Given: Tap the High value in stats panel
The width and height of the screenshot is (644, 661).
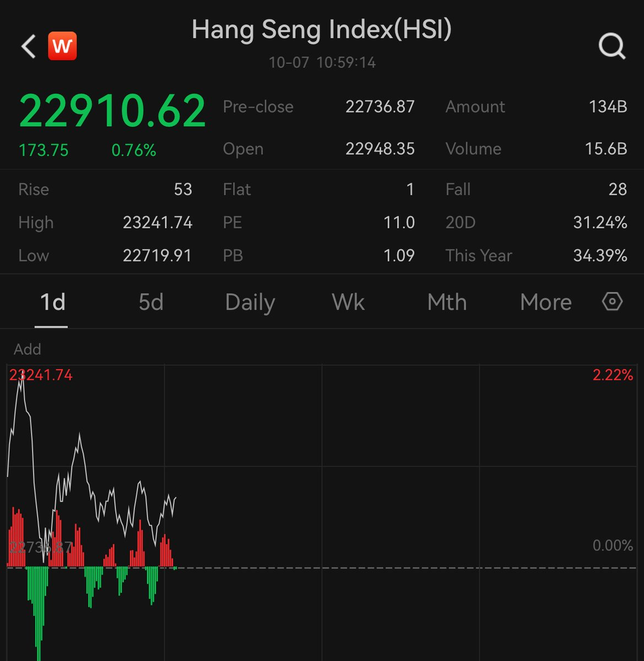Looking at the screenshot, I should (158, 223).
